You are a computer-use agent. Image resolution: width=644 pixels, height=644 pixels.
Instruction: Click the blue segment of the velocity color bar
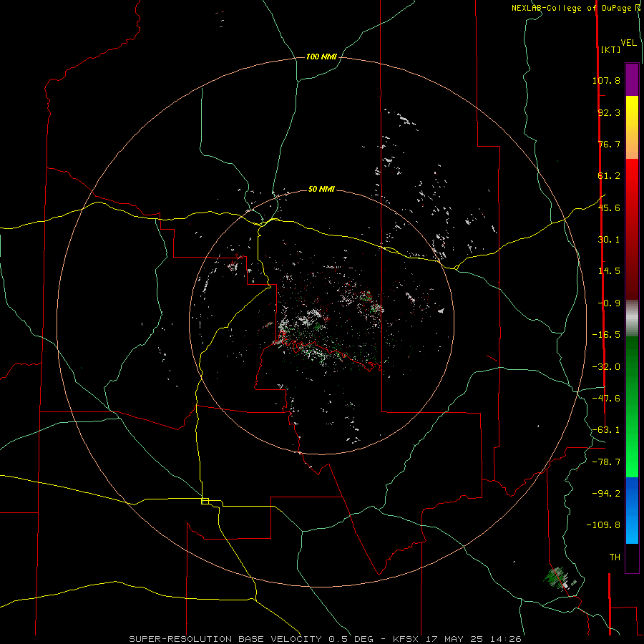point(632,510)
